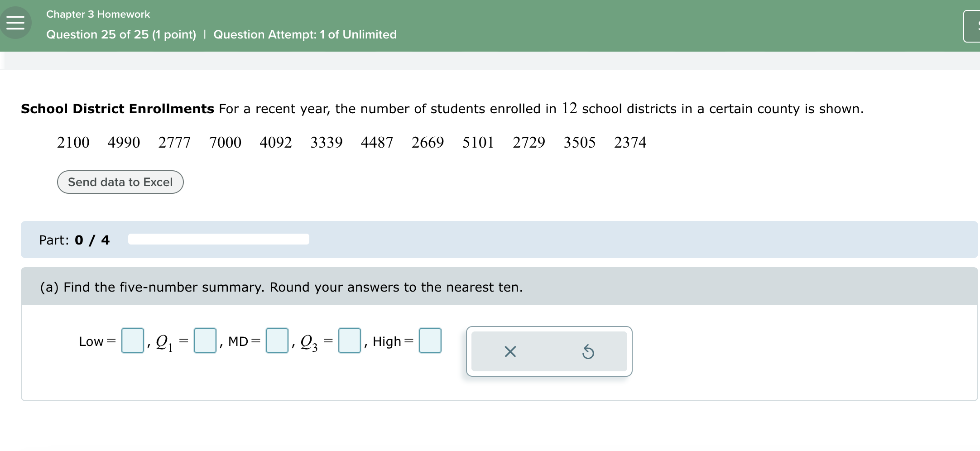The height and width of the screenshot is (451, 980).
Task: Click the X clear-answer icon
Action: pyautogui.click(x=510, y=352)
